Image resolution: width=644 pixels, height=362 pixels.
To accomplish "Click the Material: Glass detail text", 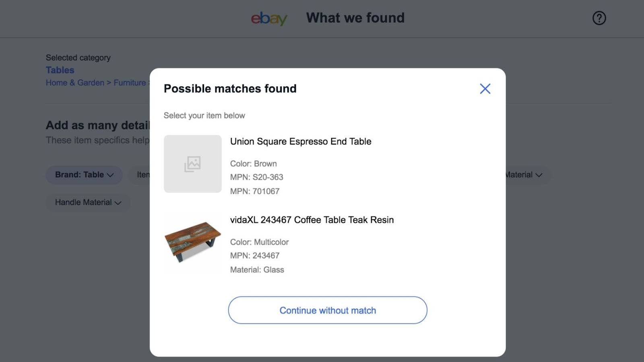I will click(x=257, y=270).
